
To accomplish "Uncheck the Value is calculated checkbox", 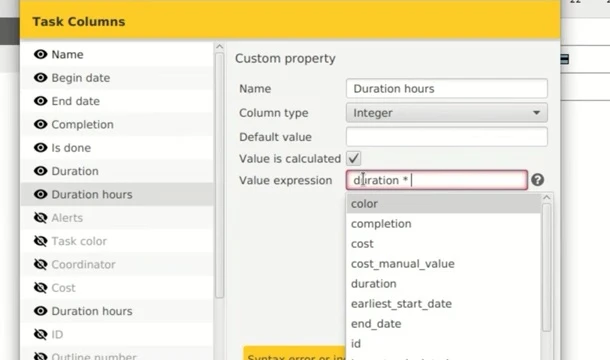I will click(354, 158).
